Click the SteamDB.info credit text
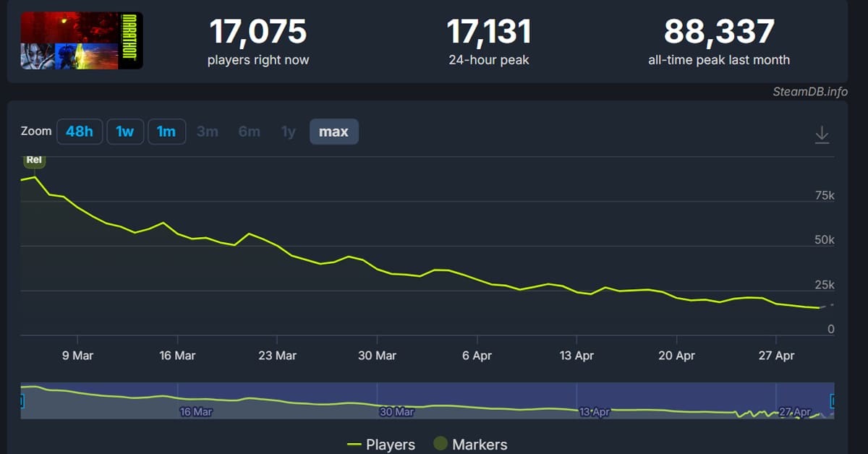The image size is (868, 454). click(x=809, y=92)
